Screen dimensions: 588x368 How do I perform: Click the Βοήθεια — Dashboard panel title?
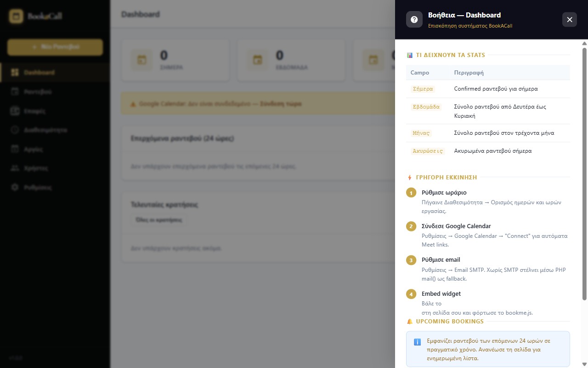(464, 15)
